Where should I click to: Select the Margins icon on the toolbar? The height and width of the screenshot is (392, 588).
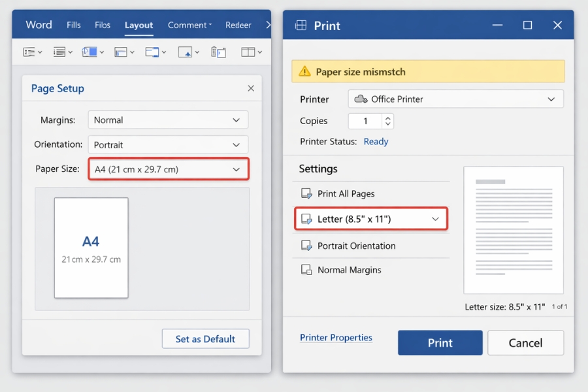pyautogui.click(x=29, y=52)
